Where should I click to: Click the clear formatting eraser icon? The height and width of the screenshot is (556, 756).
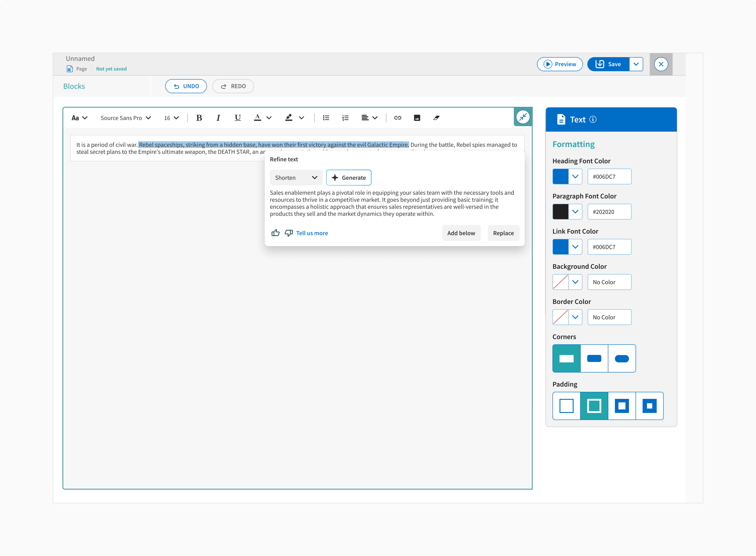pyautogui.click(x=437, y=118)
